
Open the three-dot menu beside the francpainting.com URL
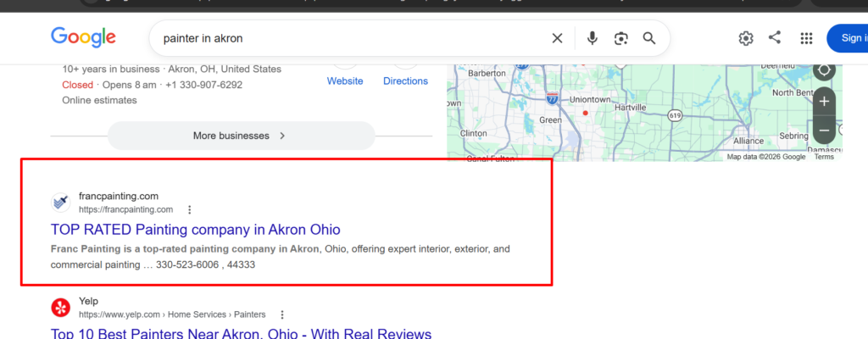click(189, 210)
